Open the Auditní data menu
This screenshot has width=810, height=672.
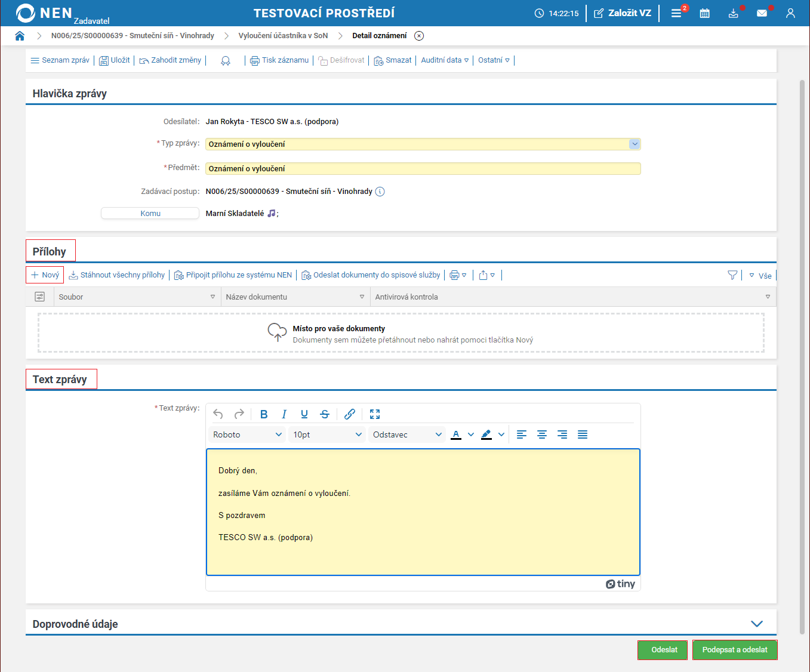tap(445, 60)
